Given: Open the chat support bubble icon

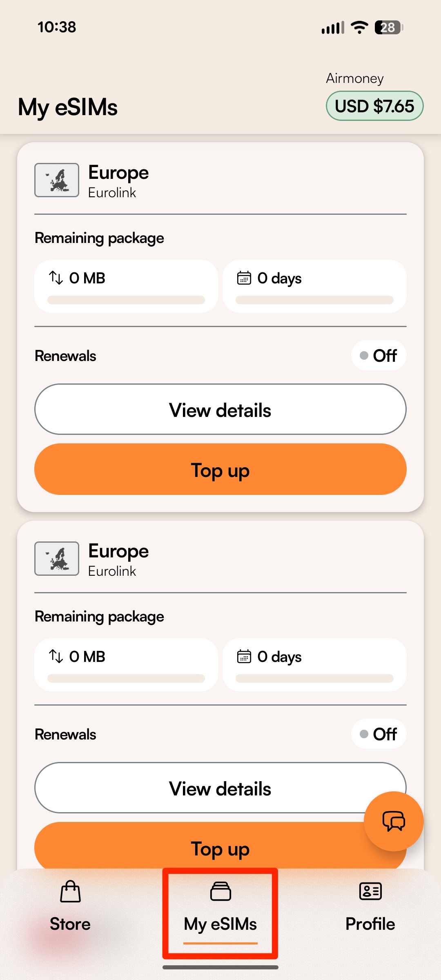Looking at the screenshot, I should pos(393,821).
